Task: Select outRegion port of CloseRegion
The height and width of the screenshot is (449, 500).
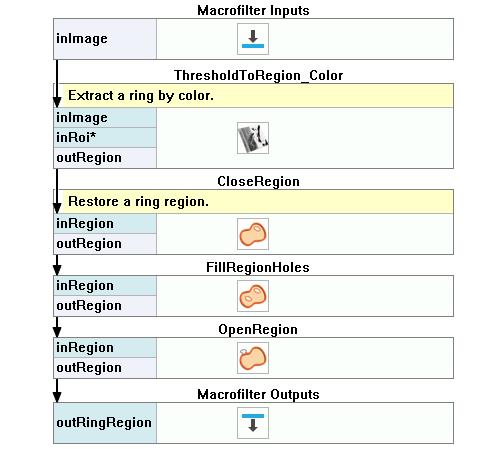Action: 105,244
